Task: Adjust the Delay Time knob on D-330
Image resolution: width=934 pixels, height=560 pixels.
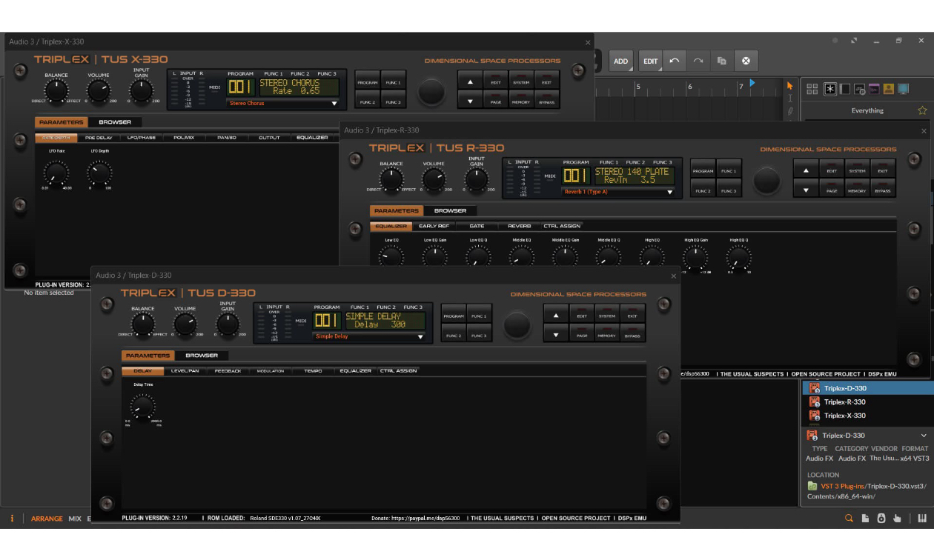Action: click(142, 407)
